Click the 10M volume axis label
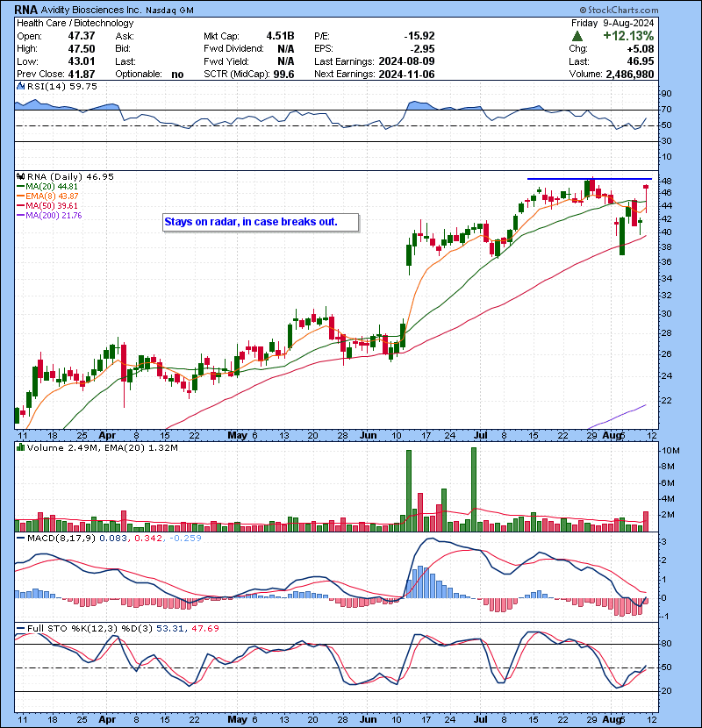This screenshot has width=702, height=728. pyautogui.click(x=671, y=450)
